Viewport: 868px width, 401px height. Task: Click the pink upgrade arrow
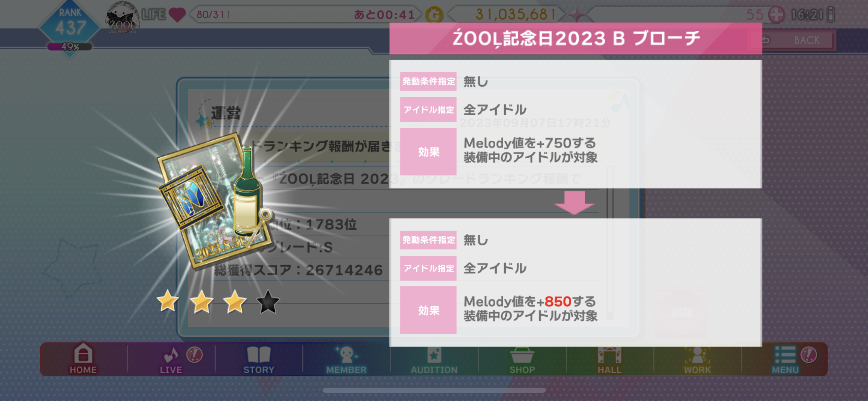[574, 203]
